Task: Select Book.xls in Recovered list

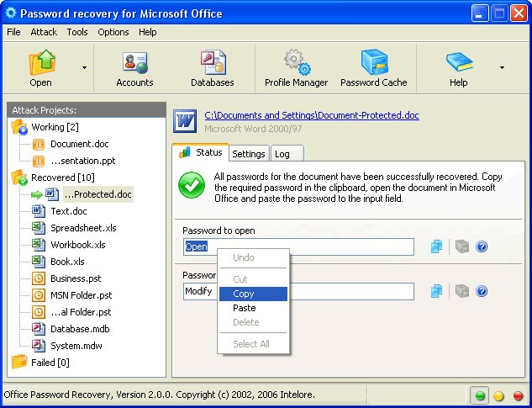Action: pyautogui.click(x=67, y=262)
